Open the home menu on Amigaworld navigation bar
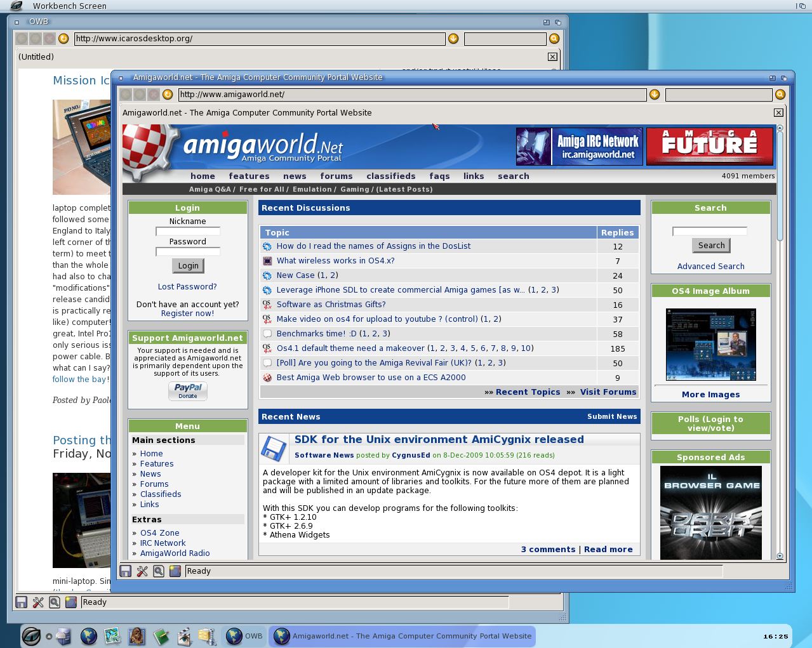The height and width of the screenshot is (648, 812). tap(203, 176)
